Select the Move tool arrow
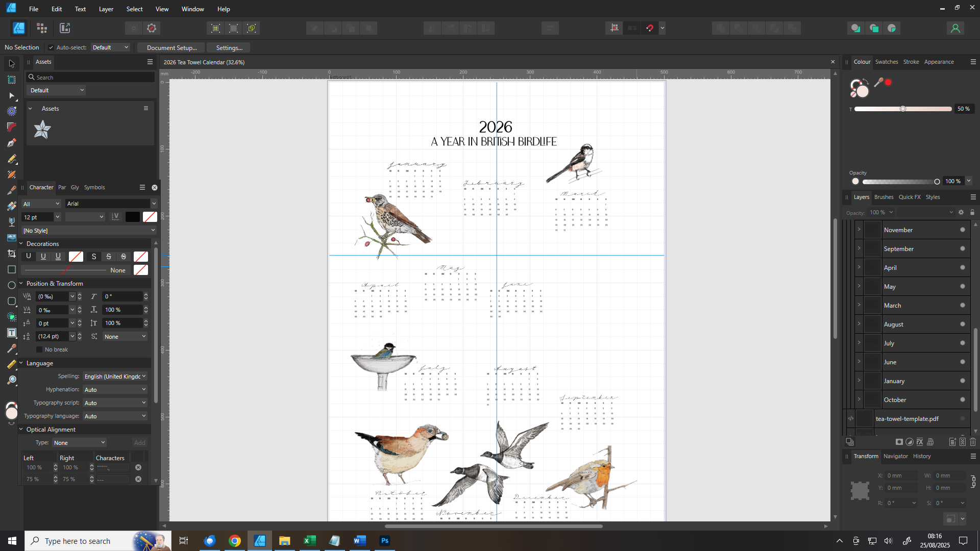The width and height of the screenshot is (980, 551). (11, 64)
